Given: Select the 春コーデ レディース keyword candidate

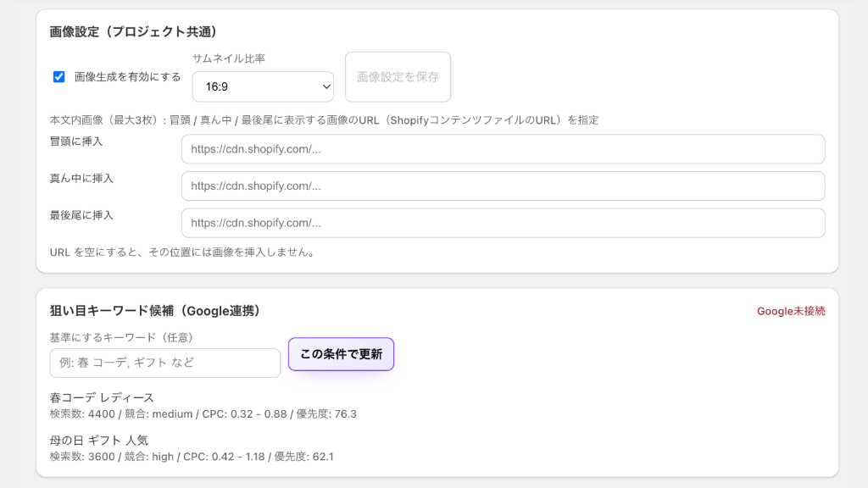Looking at the screenshot, I should pos(102,397).
